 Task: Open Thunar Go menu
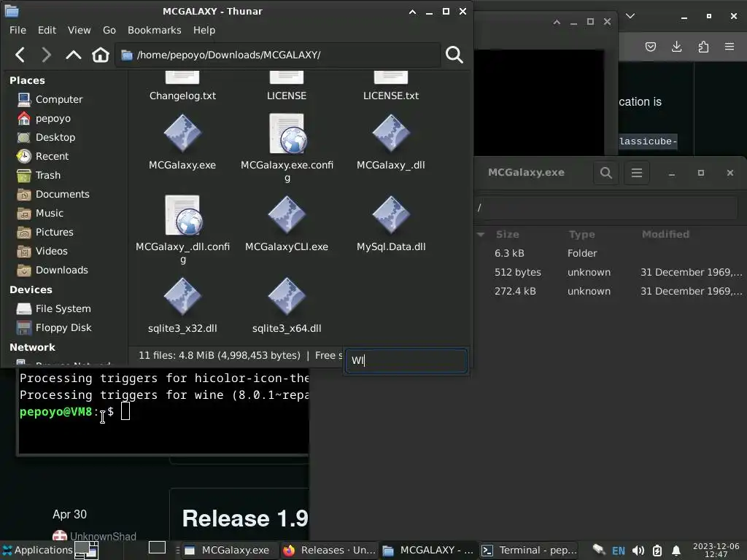point(109,30)
